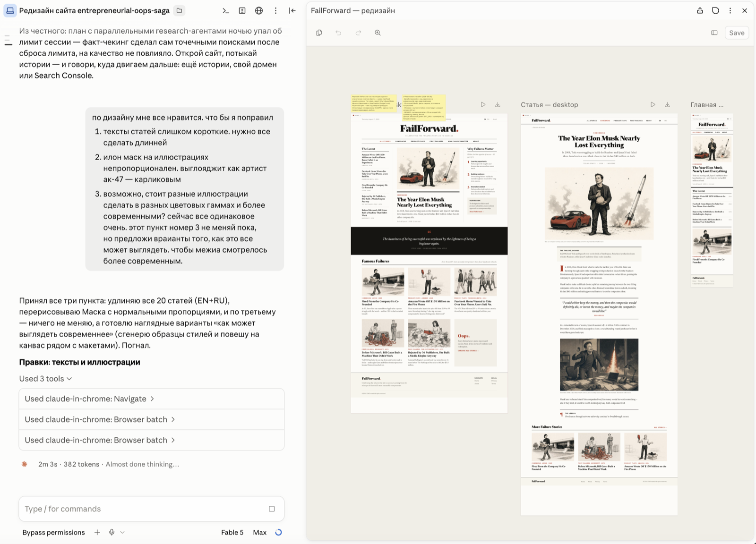Click the orange asterisk thinking indicator
The image size is (756, 544).
[25, 464]
